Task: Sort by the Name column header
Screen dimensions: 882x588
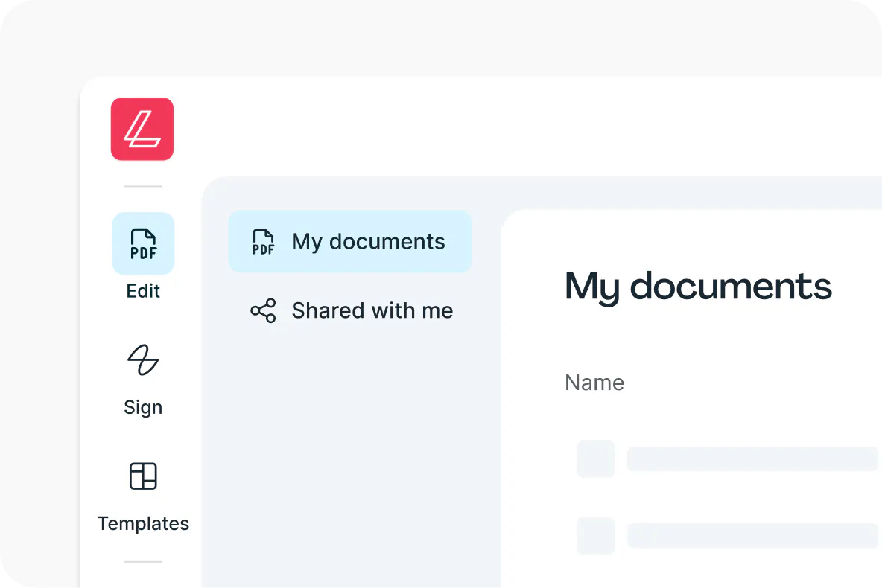Action: pos(594,383)
